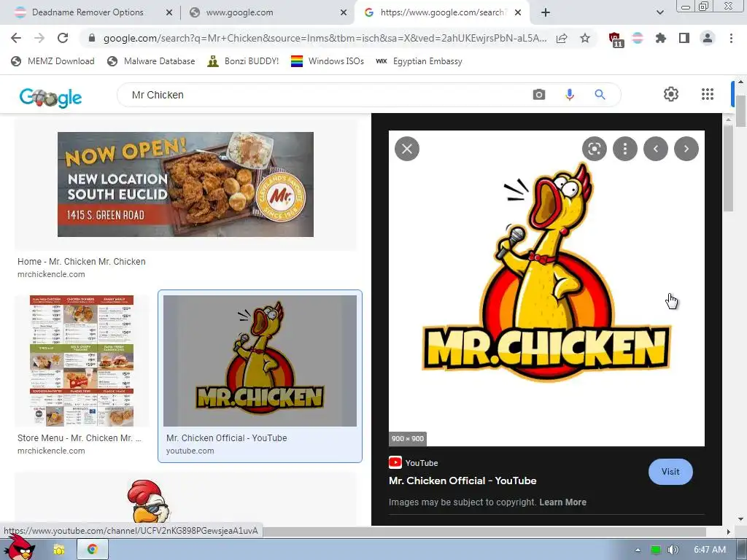
Task: Click the Mr Chicken search box
Action: [329, 95]
